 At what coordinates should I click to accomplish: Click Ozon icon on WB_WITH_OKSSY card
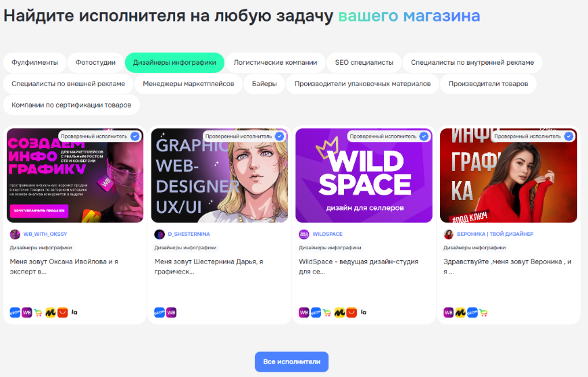pyautogui.click(x=15, y=312)
